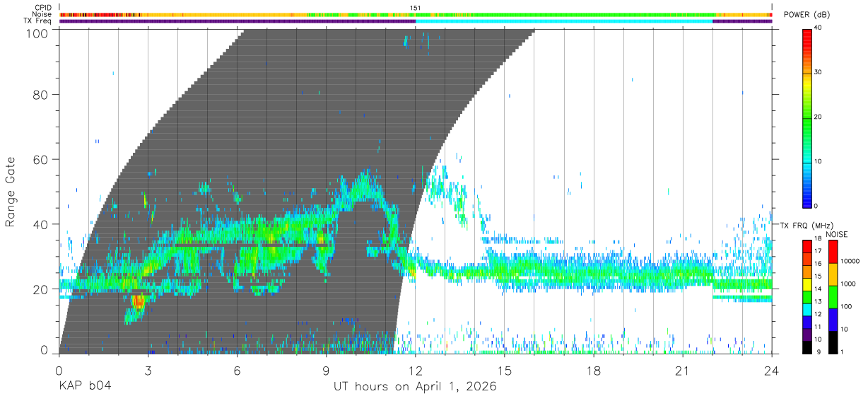868x401 pixels.
Task: Click the 40 value on power scale
Action: [x=819, y=28]
